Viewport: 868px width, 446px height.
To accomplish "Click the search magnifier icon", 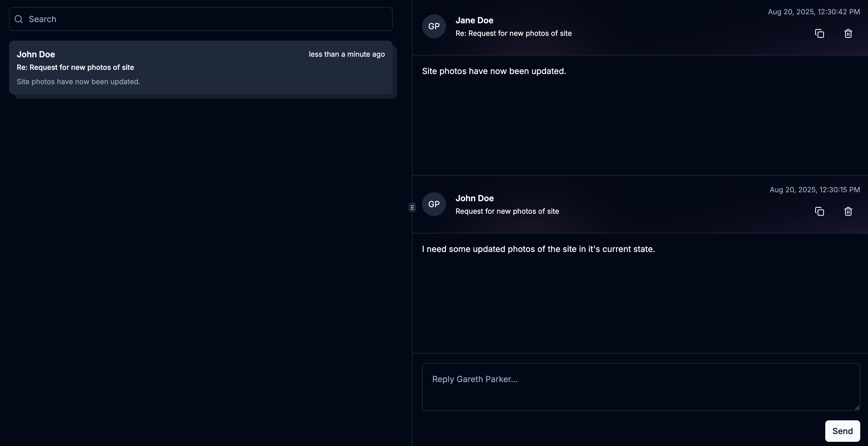I will coord(19,19).
